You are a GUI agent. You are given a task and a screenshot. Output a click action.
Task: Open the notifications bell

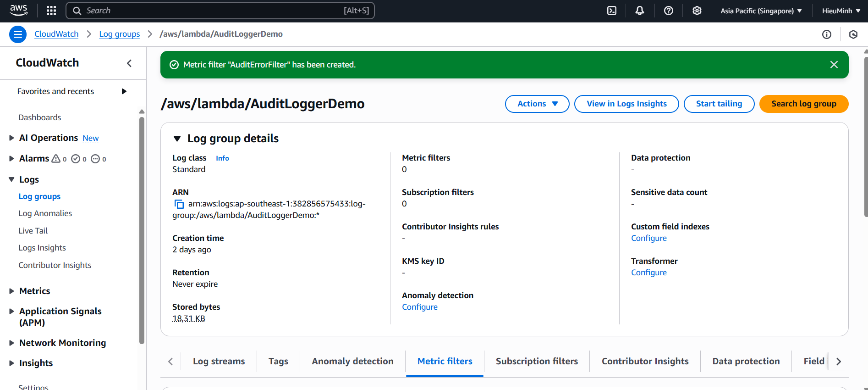click(640, 11)
